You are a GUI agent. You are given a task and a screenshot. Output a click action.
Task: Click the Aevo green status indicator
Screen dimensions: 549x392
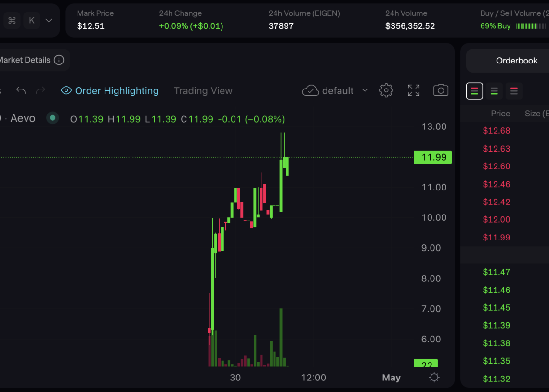pos(52,118)
